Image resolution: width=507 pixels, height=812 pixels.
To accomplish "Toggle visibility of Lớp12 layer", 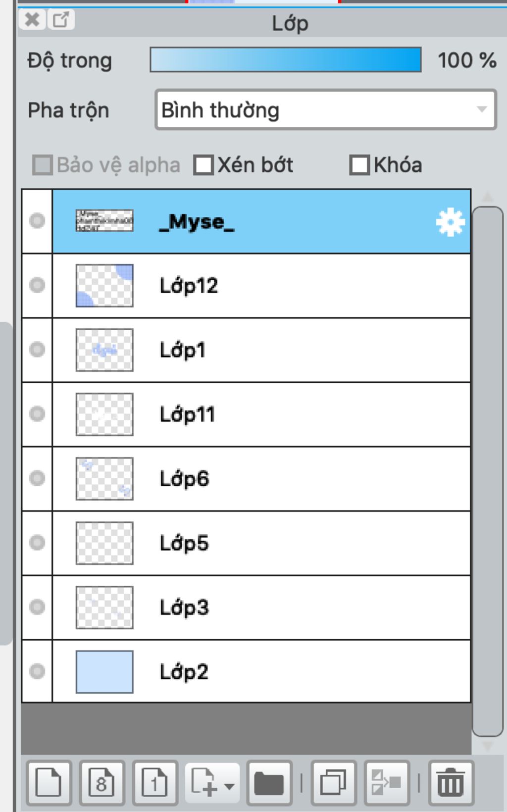I will coord(37,285).
